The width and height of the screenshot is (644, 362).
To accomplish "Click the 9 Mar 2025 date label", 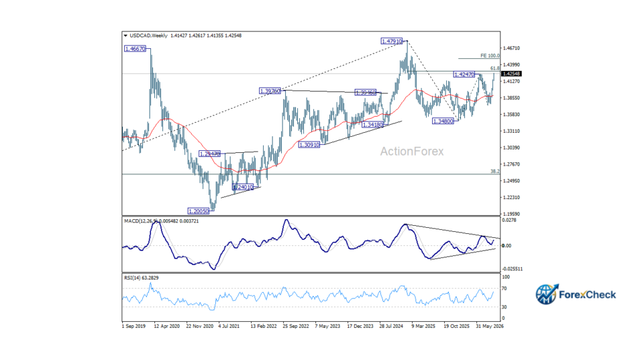I will (x=423, y=326).
